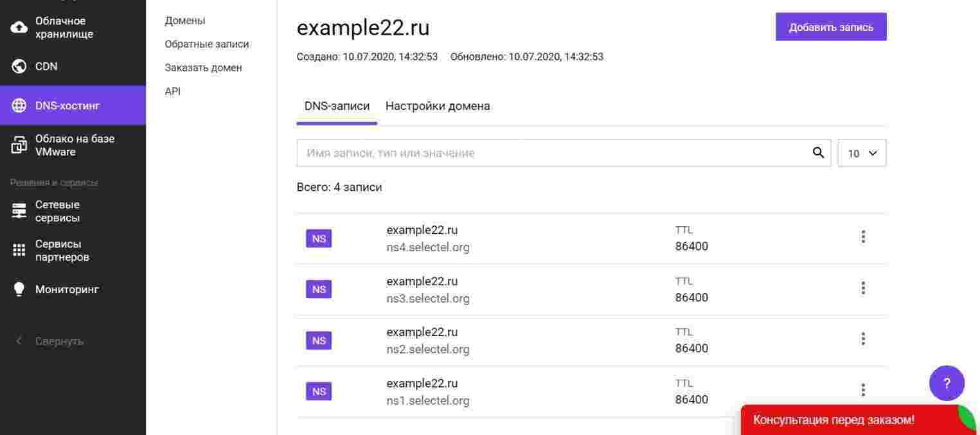
Task: Click the Добавить запись button
Action: [831, 27]
